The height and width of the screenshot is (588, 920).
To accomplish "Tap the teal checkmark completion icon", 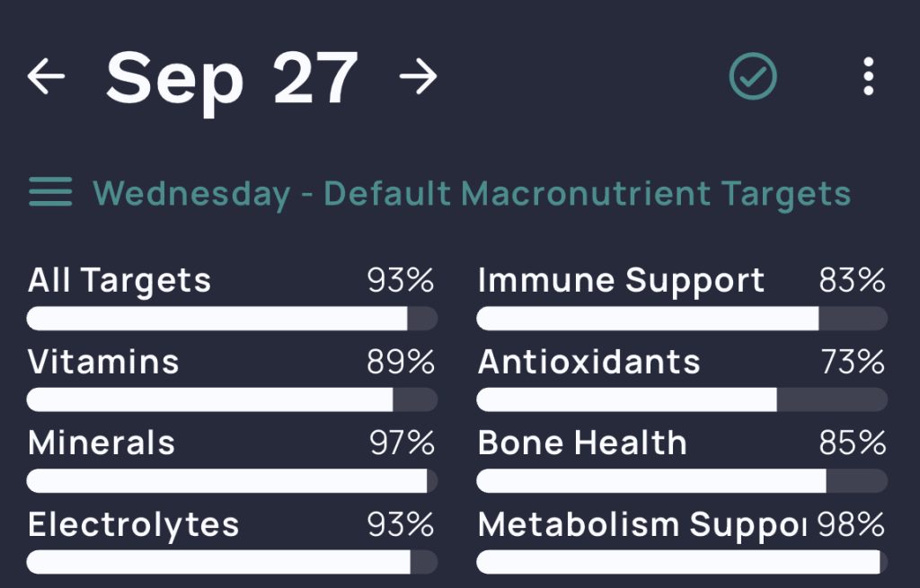I will (x=753, y=76).
